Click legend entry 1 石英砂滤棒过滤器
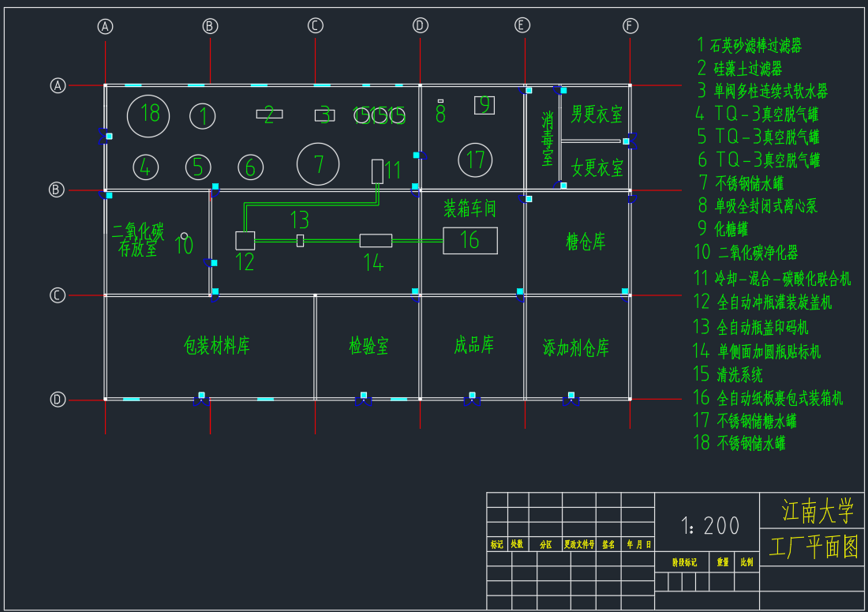This screenshot has width=868, height=612. (750, 45)
